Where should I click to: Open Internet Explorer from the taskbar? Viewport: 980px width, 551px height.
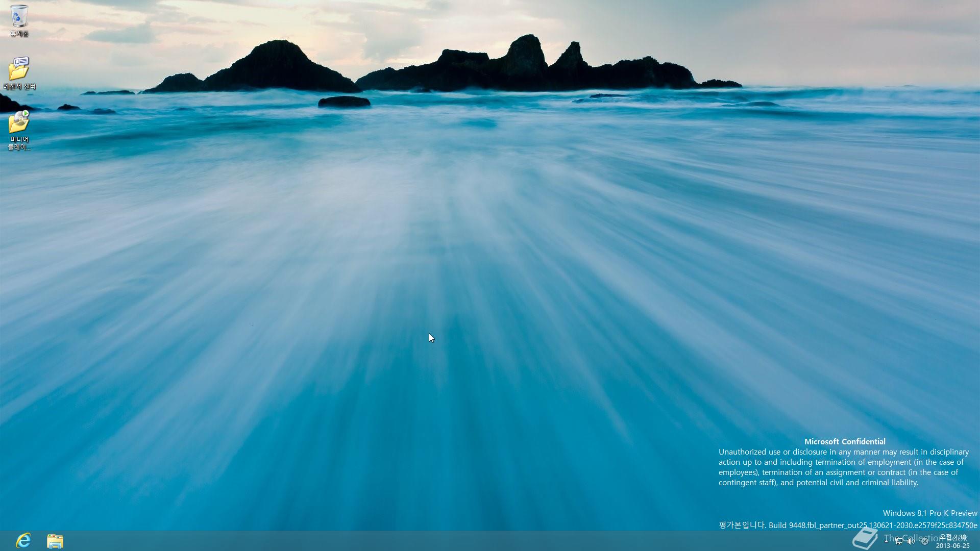(x=23, y=540)
